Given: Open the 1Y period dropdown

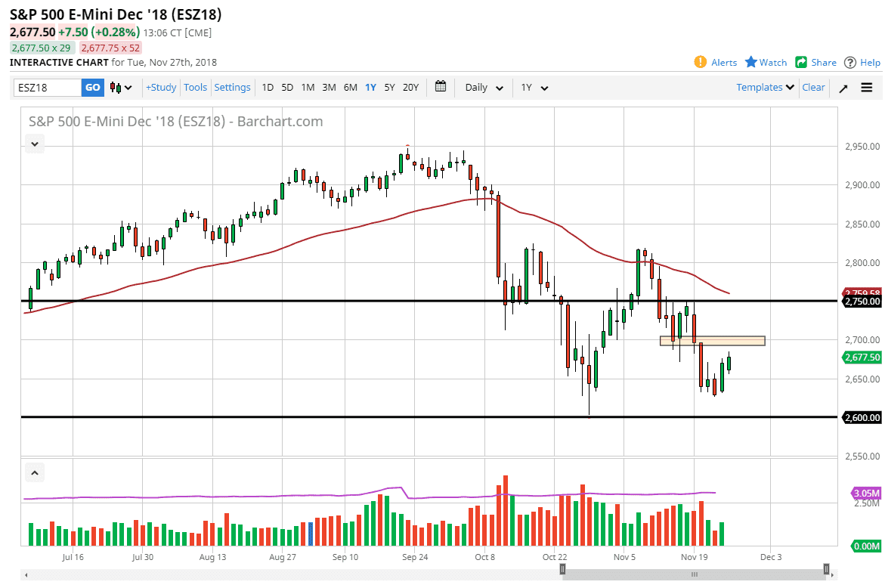Looking at the screenshot, I should pos(534,88).
